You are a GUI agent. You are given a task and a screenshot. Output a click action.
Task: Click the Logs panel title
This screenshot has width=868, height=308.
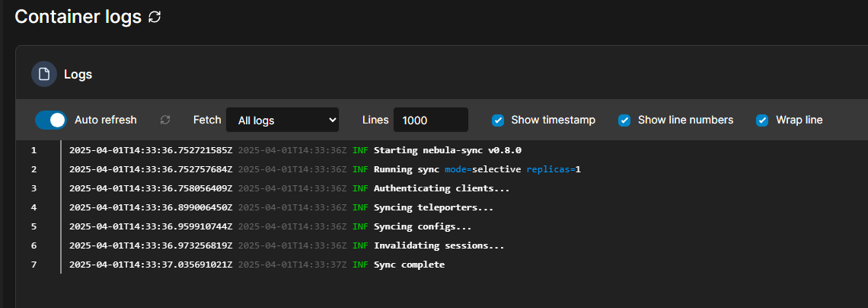[x=78, y=74]
